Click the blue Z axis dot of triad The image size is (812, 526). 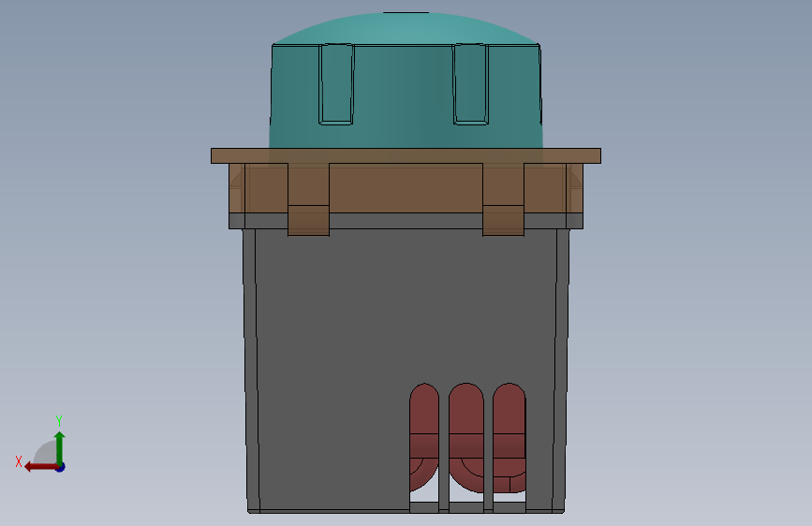coord(61,467)
